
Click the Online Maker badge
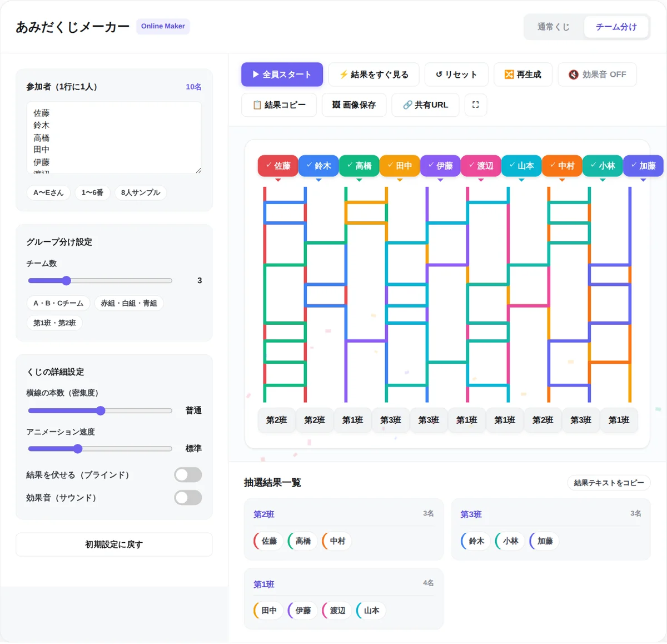tap(163, 26)
